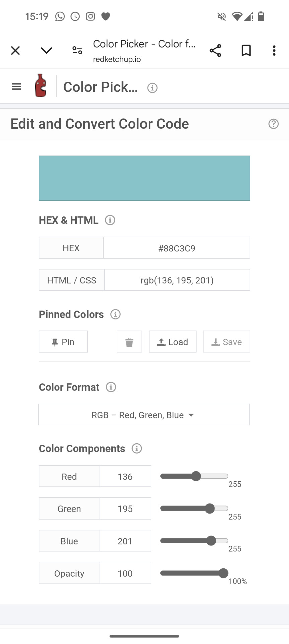Image resolution: width=289 pixels, height=644 pixels.
Task: Load pinned colors
Action: [173, 342]
